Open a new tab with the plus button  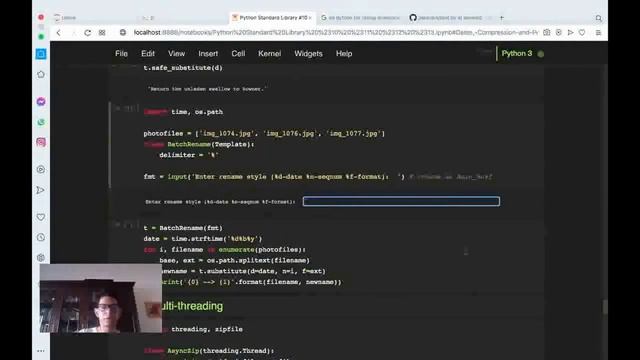pos(502,18)
